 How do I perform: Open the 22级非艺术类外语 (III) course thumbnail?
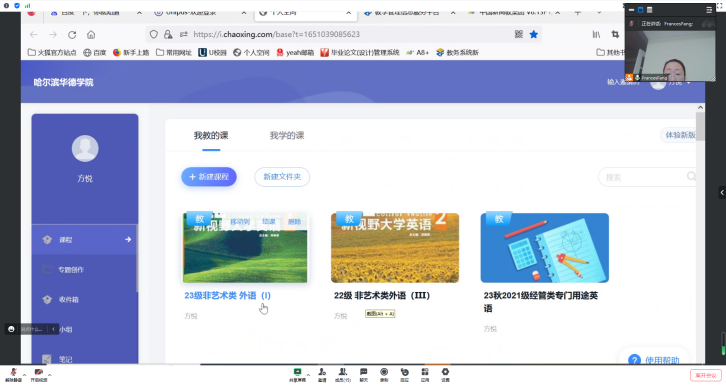point(395,248)
